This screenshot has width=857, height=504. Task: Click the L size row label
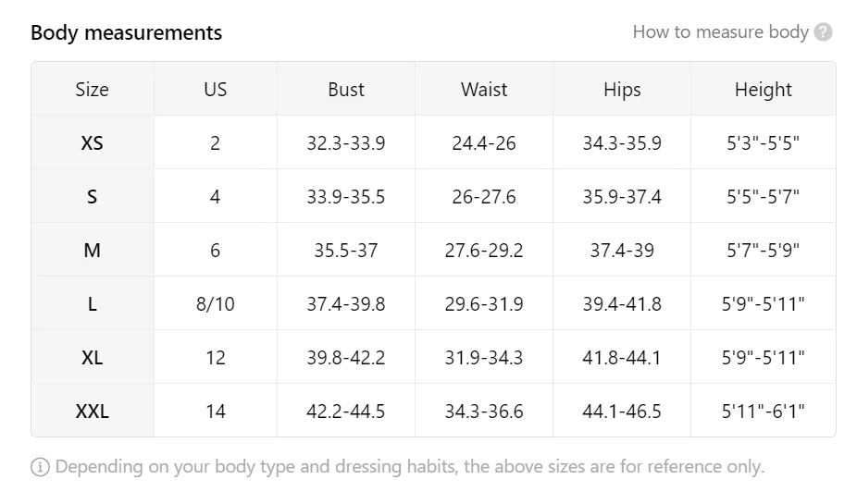tap(92, 304)
